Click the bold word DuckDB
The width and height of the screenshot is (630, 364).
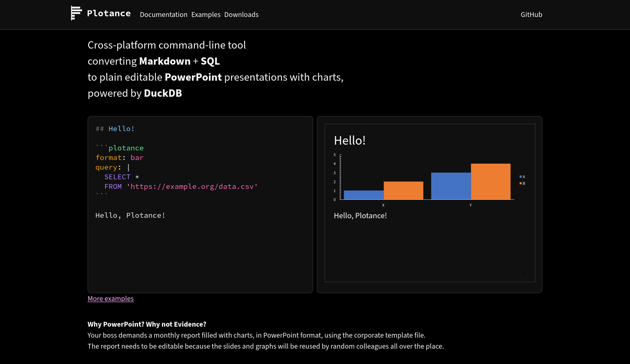(163, 93)
